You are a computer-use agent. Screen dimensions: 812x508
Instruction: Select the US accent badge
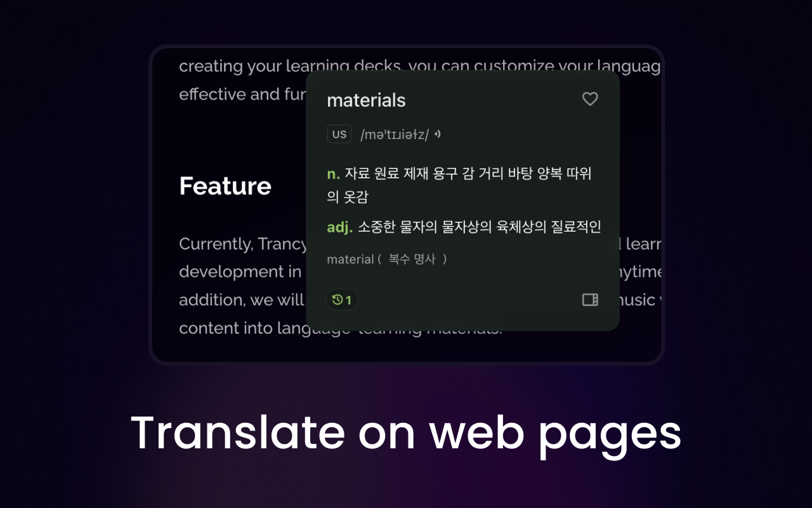coord(339,135)
